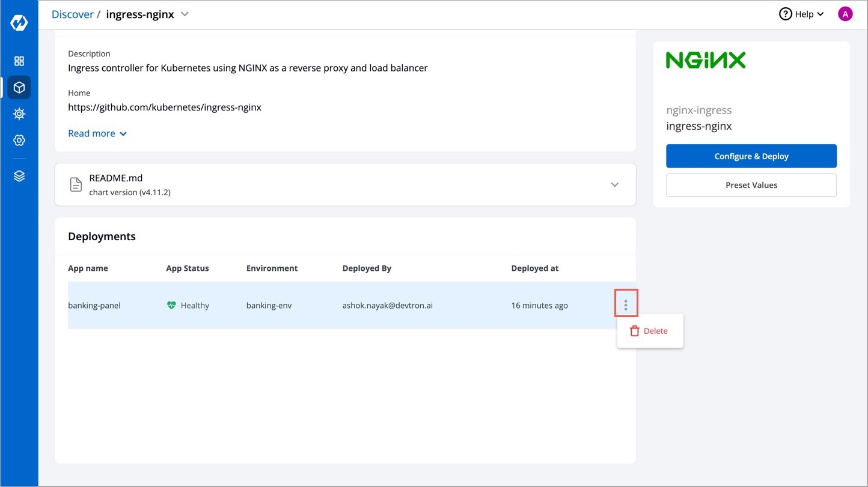Click the Help question mark icon
Viewport: 868px width, 487px height.
point(785,14)
